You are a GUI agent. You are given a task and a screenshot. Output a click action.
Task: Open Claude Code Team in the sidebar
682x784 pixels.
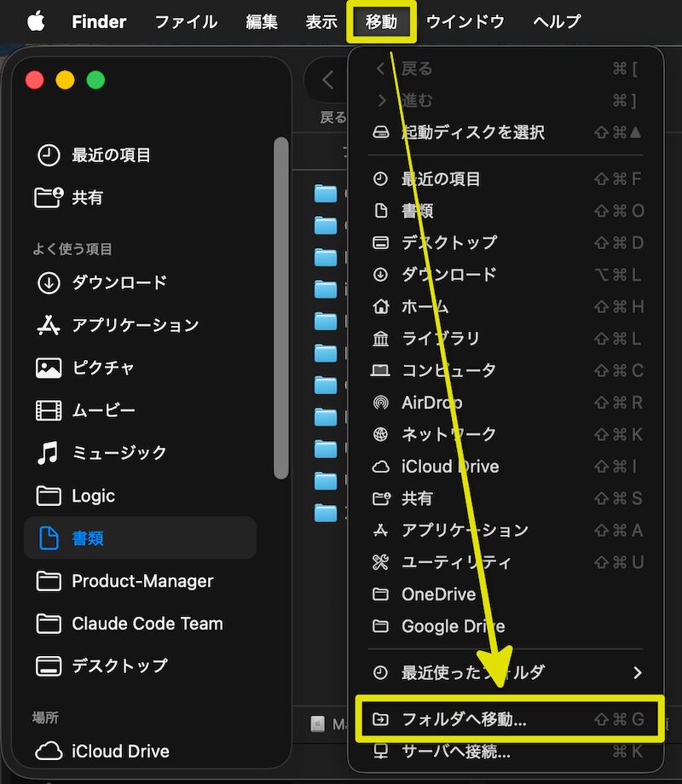(141, 624)
